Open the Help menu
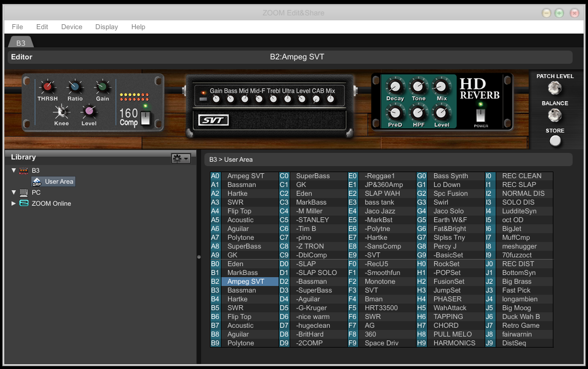The width and height of the screenshot is (588, 369). pos(138,26)
